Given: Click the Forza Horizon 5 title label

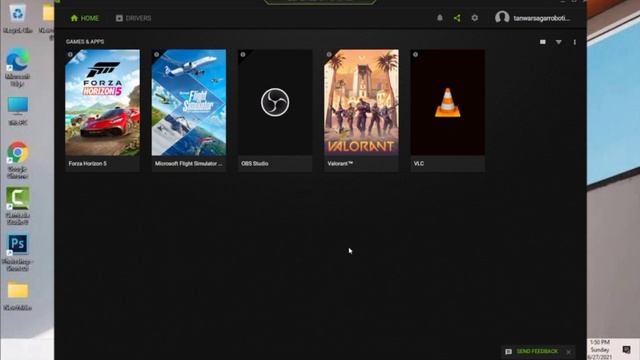Looking at the screenshot, I should tap(87, 164).
